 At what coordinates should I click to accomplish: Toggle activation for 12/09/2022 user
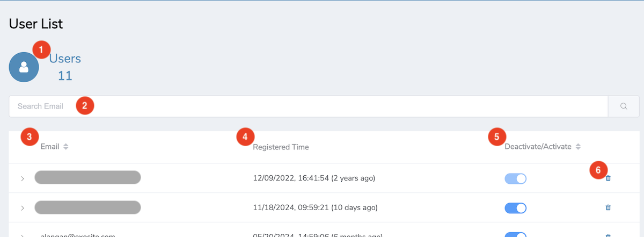click(516, 178)
